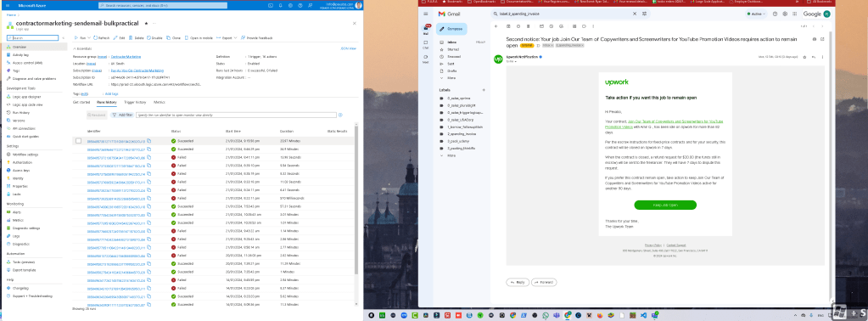The height and width of the screenshot is (321, 868).
Task: Open the Run dropdown in Azure toolbar
Action: pyautogui.click(x=82, y=37)
